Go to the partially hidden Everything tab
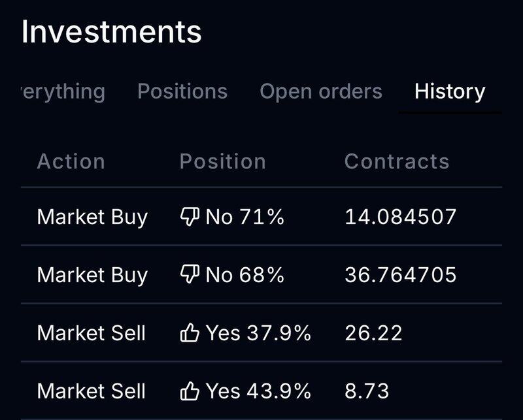Screen dimensions: 523x420 (63, 92)
